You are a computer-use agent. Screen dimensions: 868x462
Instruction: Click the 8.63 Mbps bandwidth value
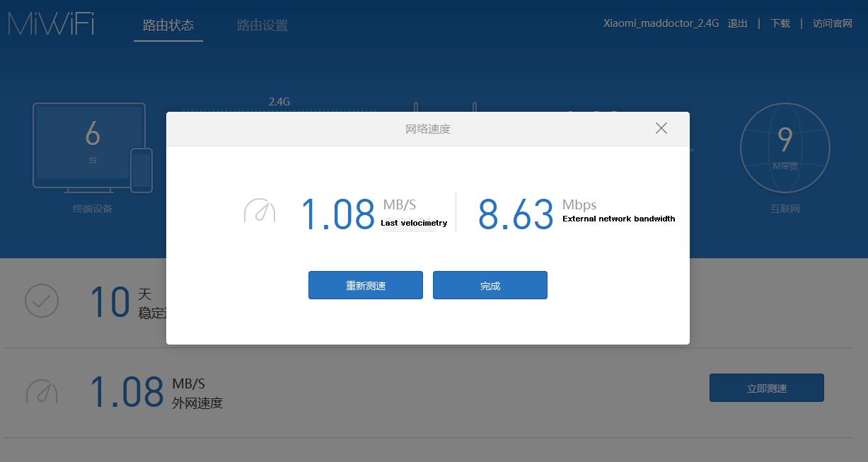(x=516, y=214)
